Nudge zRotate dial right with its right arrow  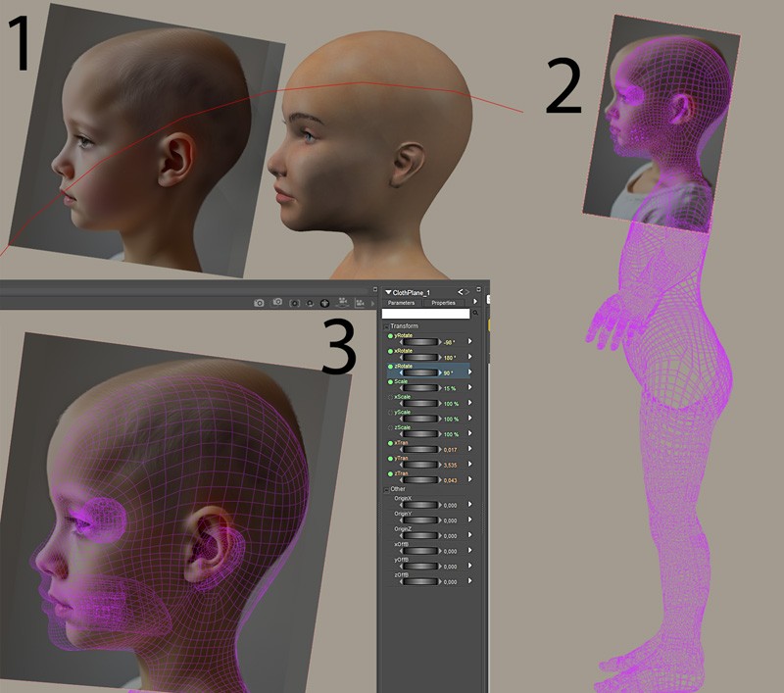[440, 373]
